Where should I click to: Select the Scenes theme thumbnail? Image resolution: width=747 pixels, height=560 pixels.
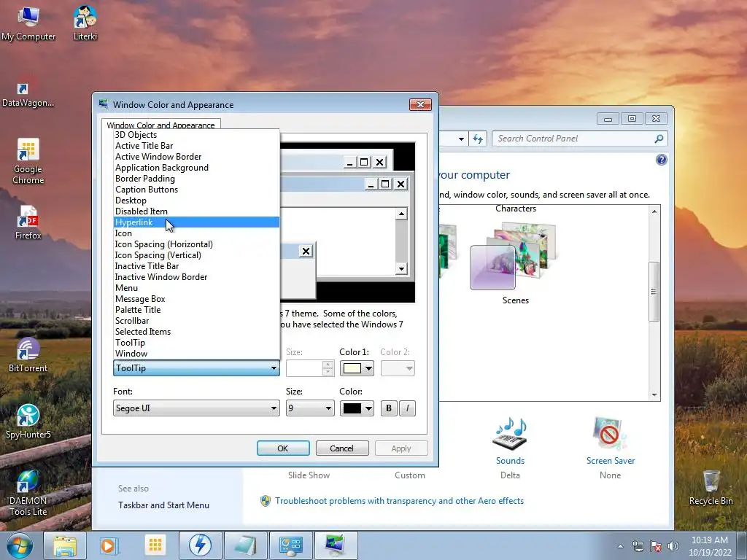click(514, 257)
